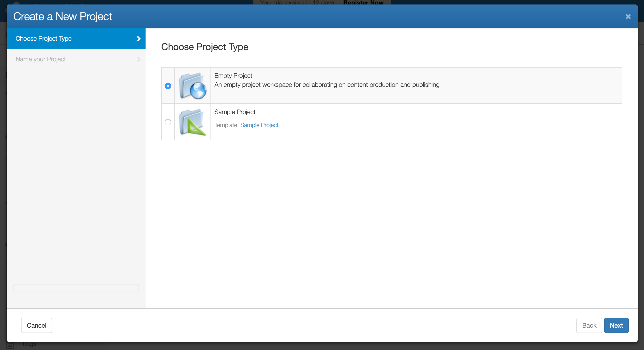Click the Sample Project folder ruler icon
644x350 pixels.
click(193, 122)
